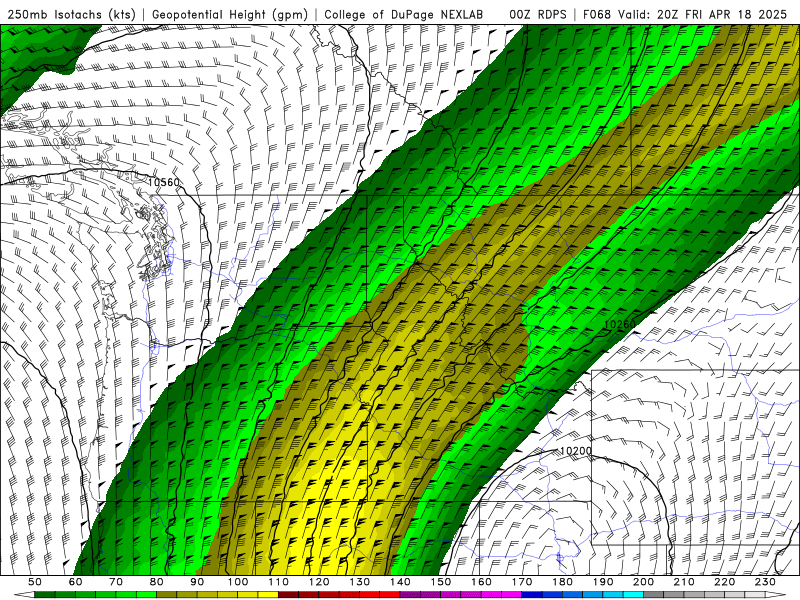The image size is (800, 600).
Task: Click the 140 value on the color scale
Action: [400, 582]
